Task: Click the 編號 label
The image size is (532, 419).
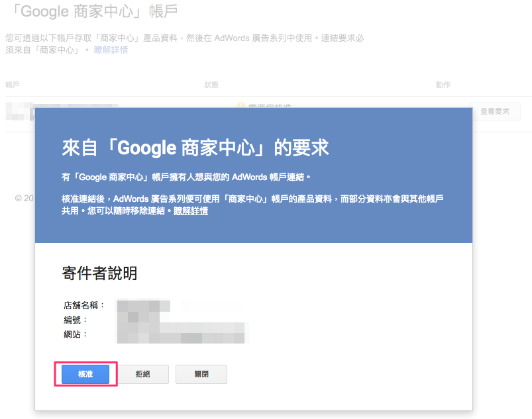Action: point(76,320)
